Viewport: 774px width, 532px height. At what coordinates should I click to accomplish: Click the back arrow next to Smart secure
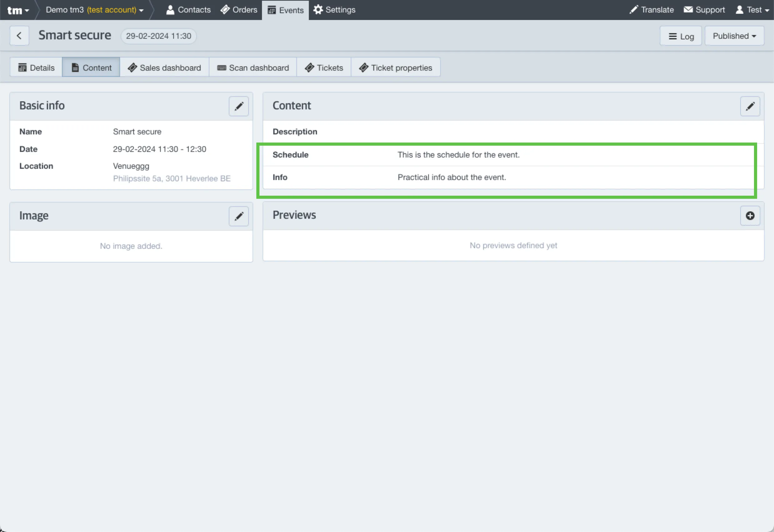(19, 36)
